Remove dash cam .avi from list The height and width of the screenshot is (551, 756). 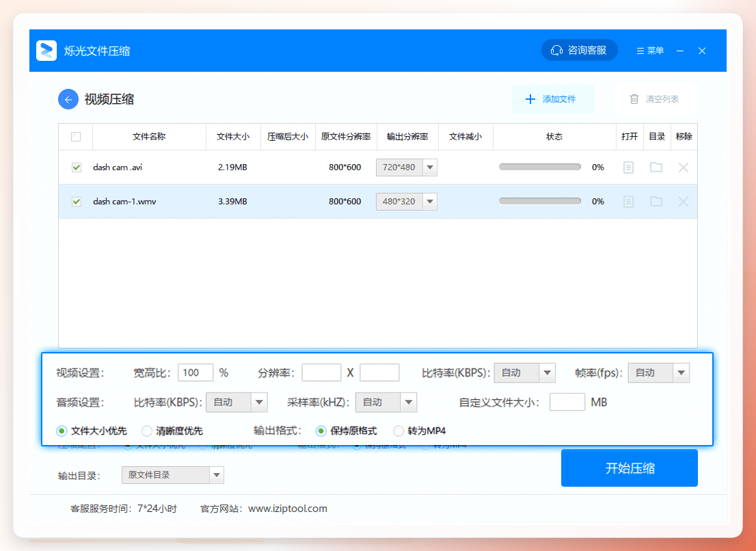pos(683,167)
